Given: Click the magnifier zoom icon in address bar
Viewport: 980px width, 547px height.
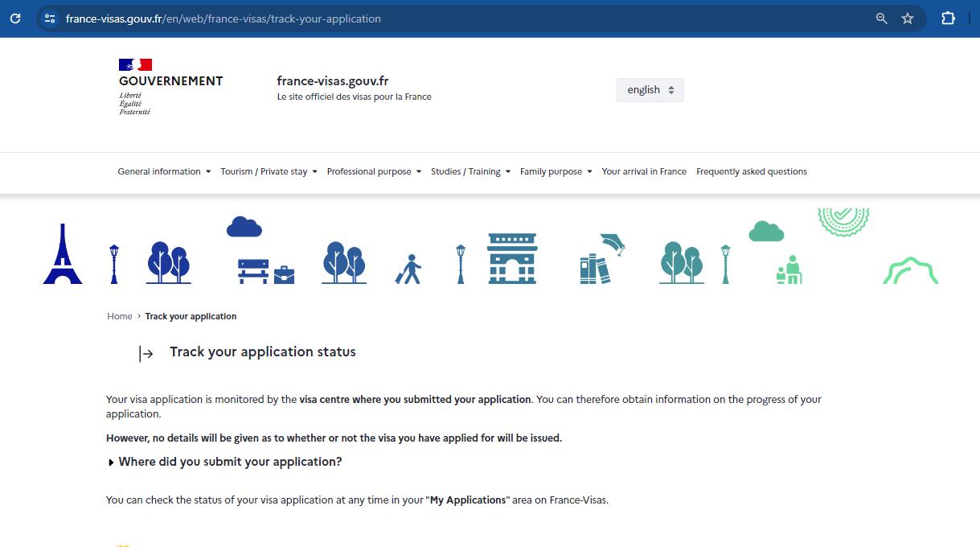Looking at the screenshot, I should point(881,18).
